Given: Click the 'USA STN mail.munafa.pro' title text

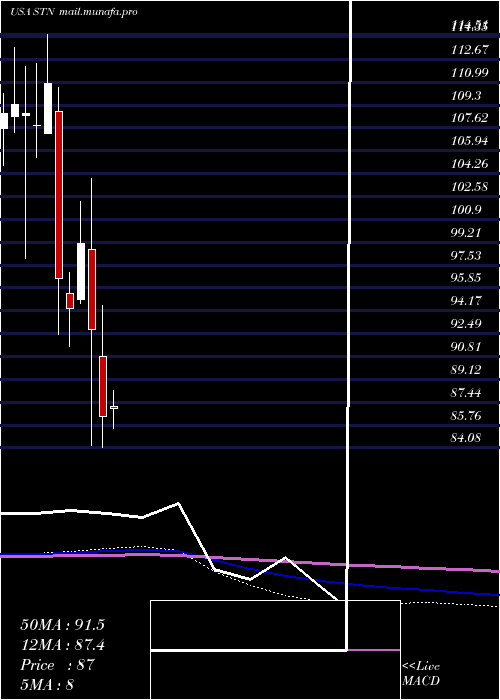Looking at the screenshot, I should click(x=74, y=12).
